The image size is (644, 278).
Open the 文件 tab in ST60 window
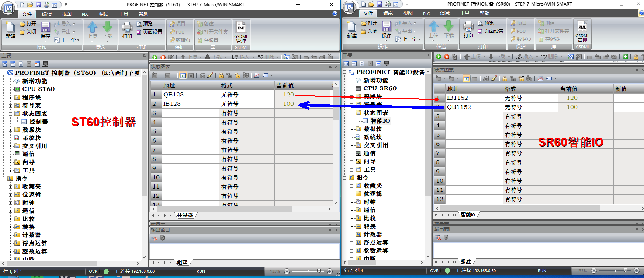27,14
